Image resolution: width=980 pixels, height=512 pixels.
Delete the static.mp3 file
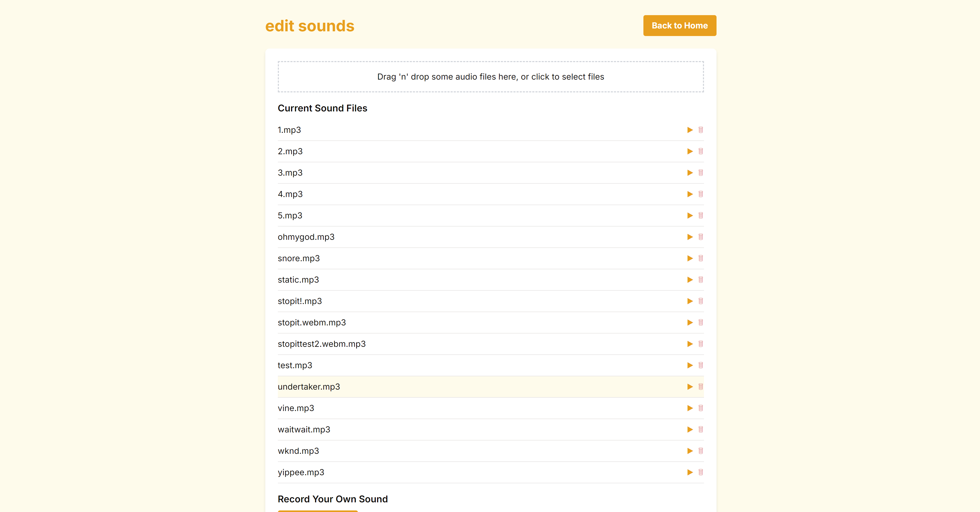[x=700, y=280]
